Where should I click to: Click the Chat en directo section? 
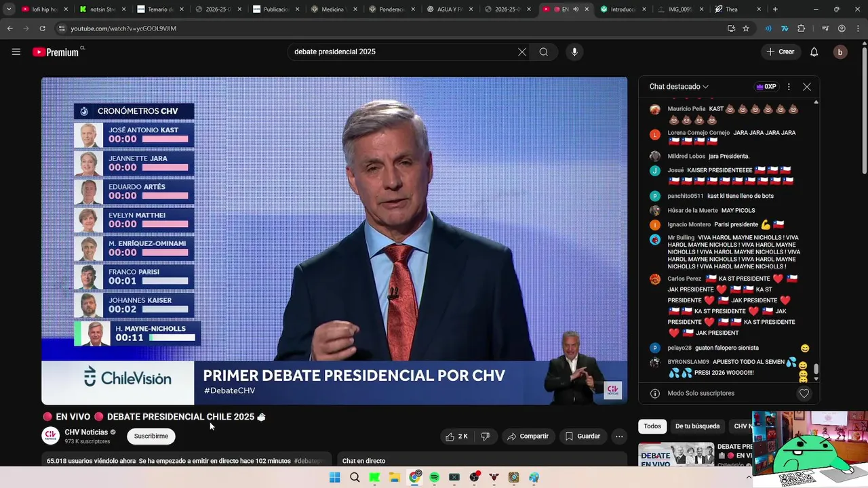pos(485,460)
